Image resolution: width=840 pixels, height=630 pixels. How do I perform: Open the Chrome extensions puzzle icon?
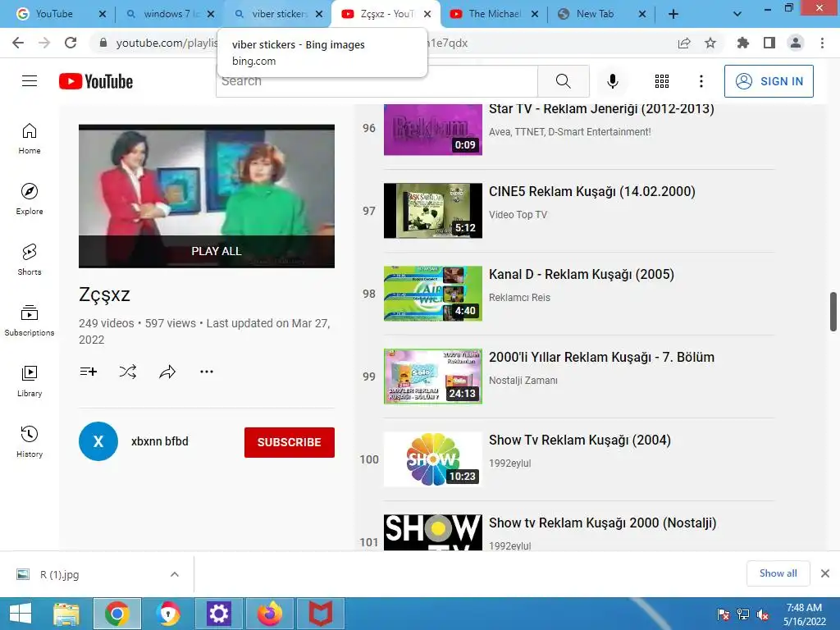(x=742, y=43)
